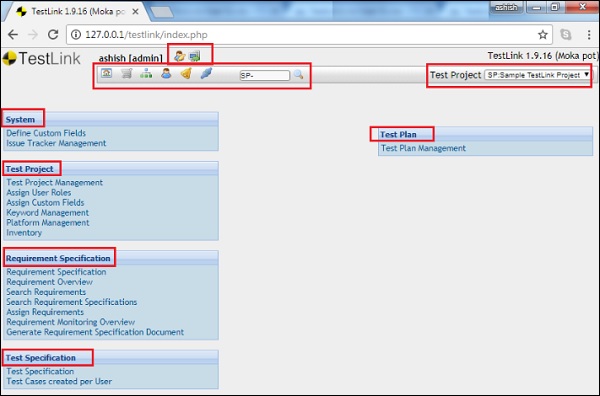The height and width of the screenshot is (396, 600).
Task: Open the User Management person icon
Action: tap(166, 73)
